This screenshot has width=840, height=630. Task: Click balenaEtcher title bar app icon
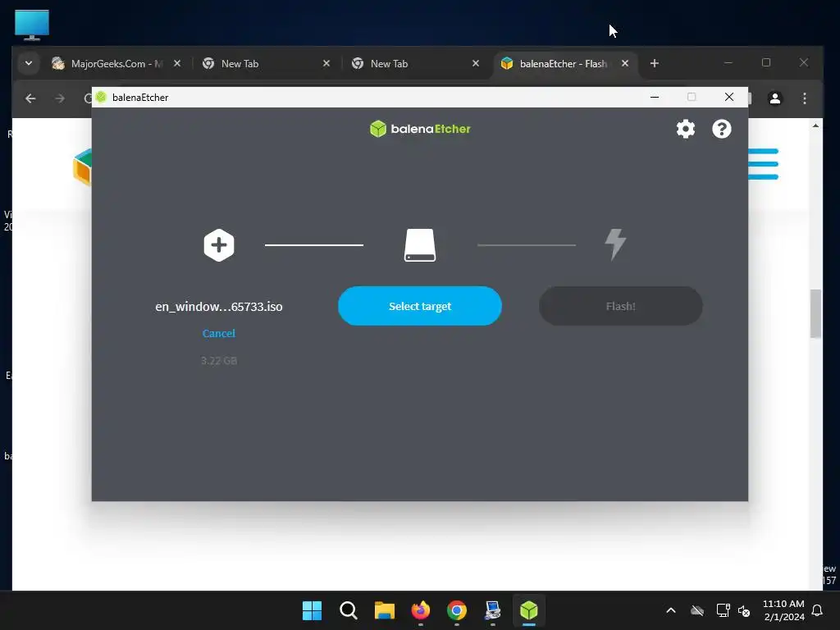(x=101, y=97)
